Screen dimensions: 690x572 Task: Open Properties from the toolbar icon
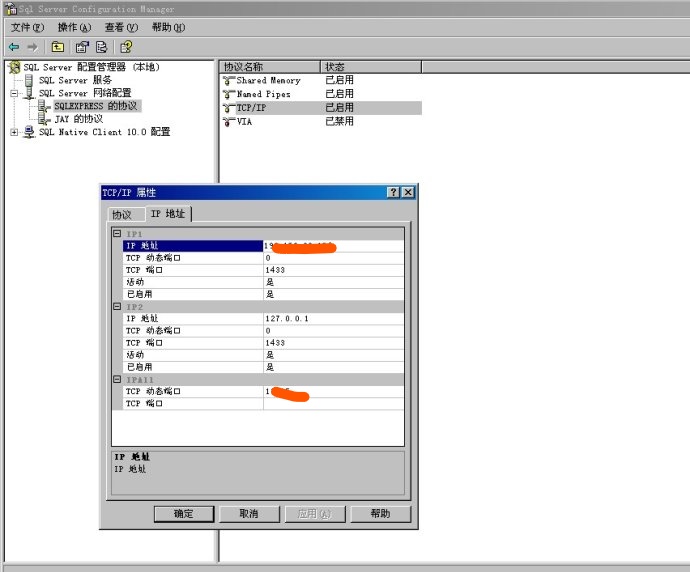tap(83, 47)
